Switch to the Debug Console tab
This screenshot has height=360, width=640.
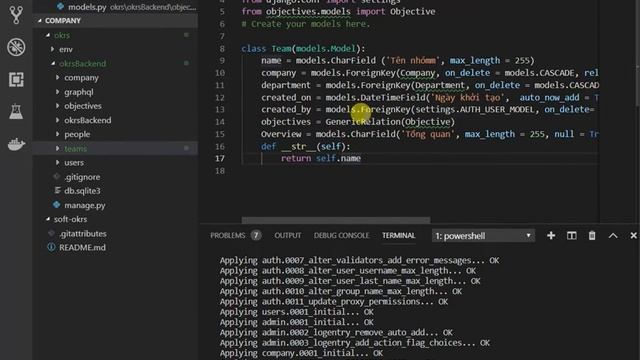pyautogui.click(x=341, y=236)
